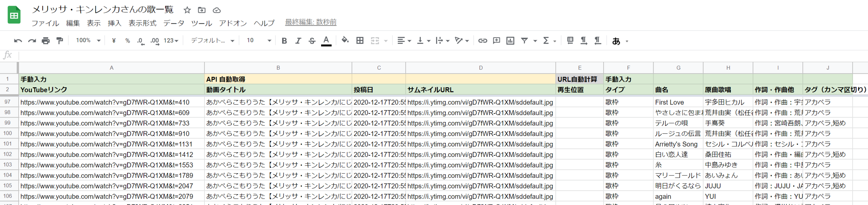Image resolution: width=868 pixels, height=205 pixels.
Task: Click the Insert link icon
Action: point(482,41)
